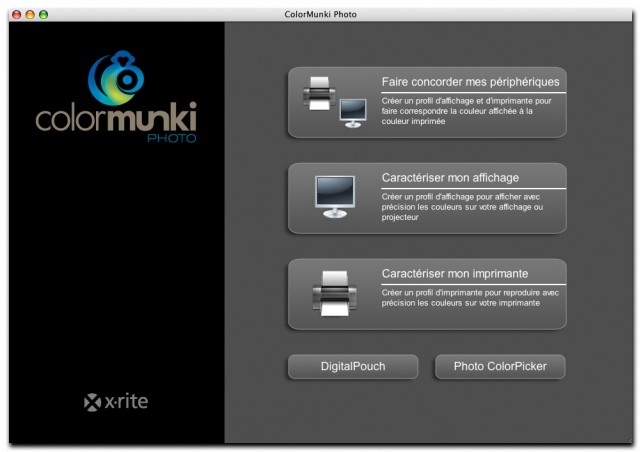
Task: Open Photo ColorPicker
Action: (x=500, y=367)
